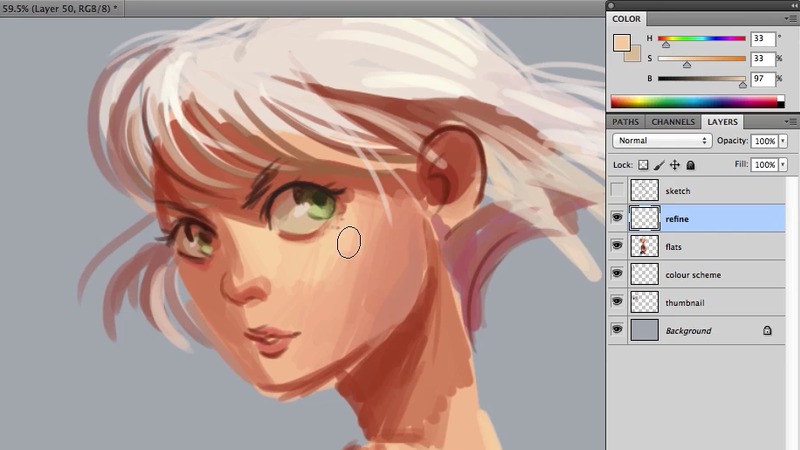Toggle lock transparent pixels icon
800x450 pixels.
(643, 165)
